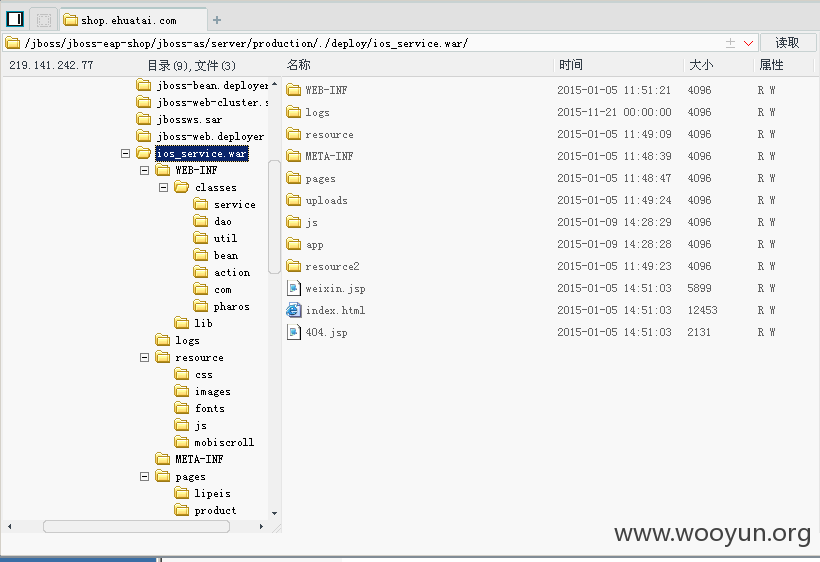
Task: Click the uploads folder icon in file list
Action: pos(294,200)
